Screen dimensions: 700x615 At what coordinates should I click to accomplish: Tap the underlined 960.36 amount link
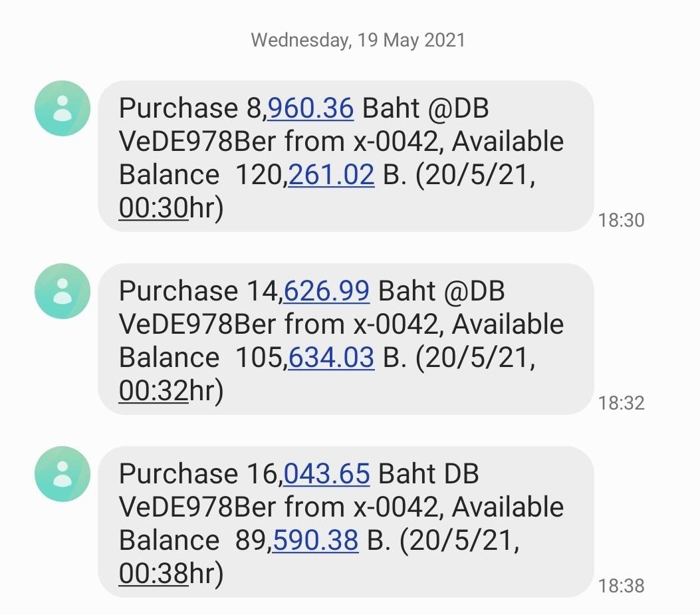point(310,108)
